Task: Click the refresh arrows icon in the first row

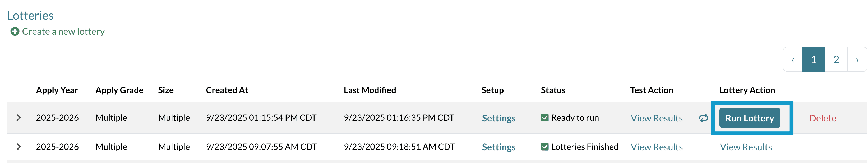Action: 703,118
